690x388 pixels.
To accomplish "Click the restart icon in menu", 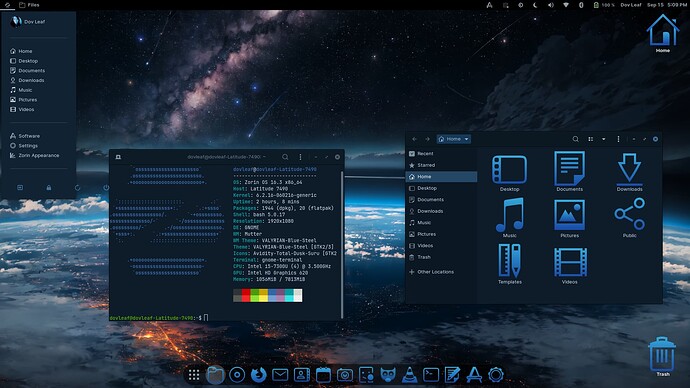I will [x=77, y=187].
